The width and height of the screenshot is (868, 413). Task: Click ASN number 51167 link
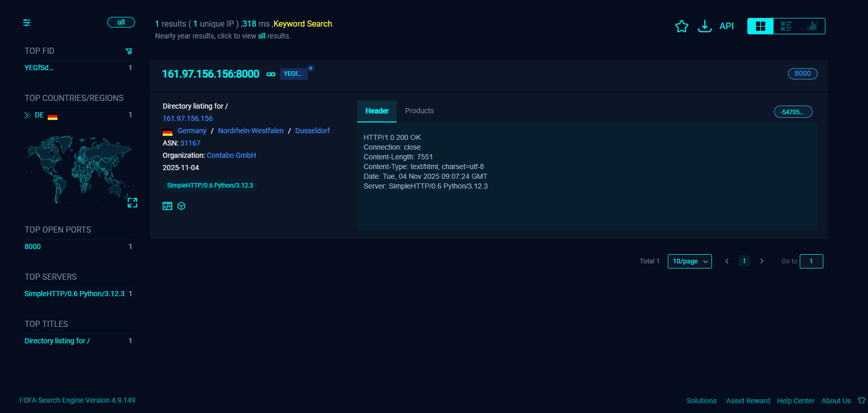(x=190, y=143)
